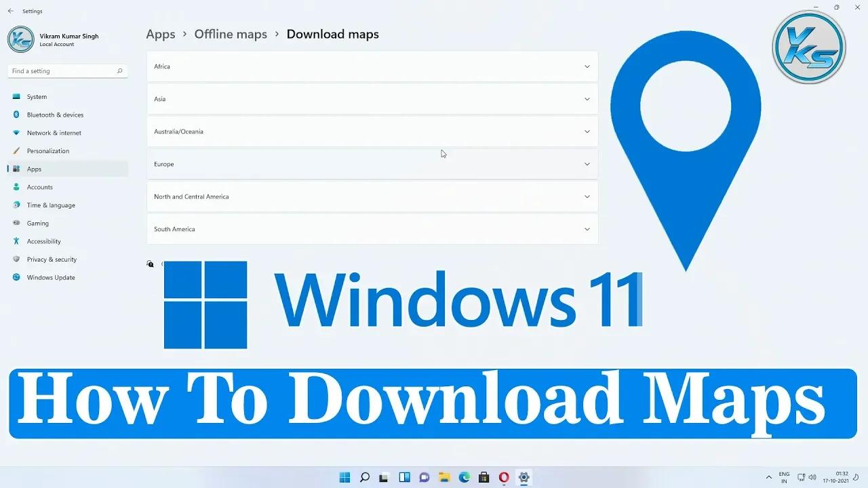Open Task View from taskbar
The width and height of the screenshot is (868, 488).
[384, 477]
